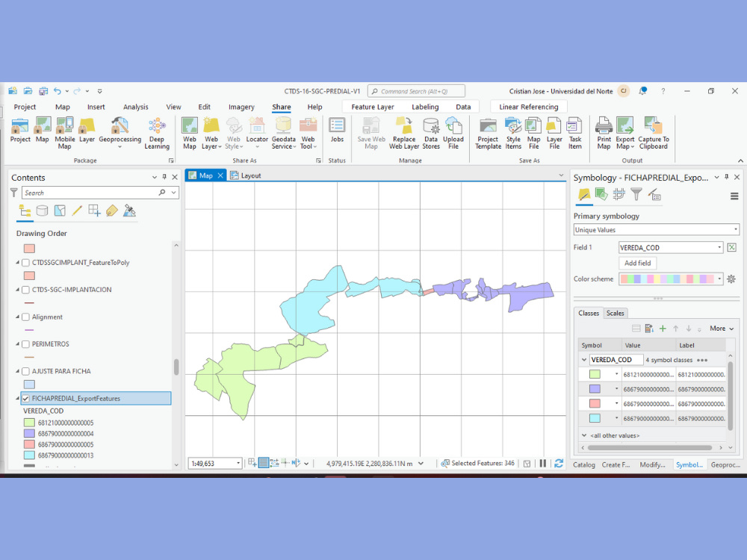Switch Contents to List By Data Source
Viewport: 747px width, 560px height.
(43, 211)
